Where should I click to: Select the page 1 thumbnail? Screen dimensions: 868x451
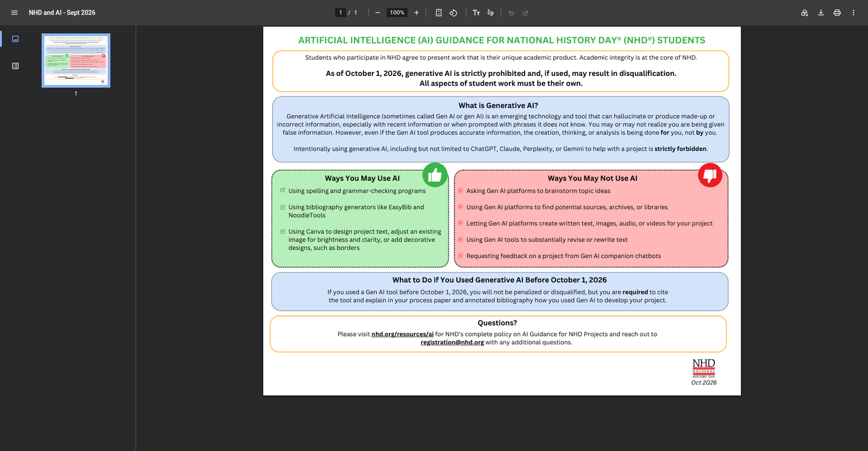[x=76, y=60]
